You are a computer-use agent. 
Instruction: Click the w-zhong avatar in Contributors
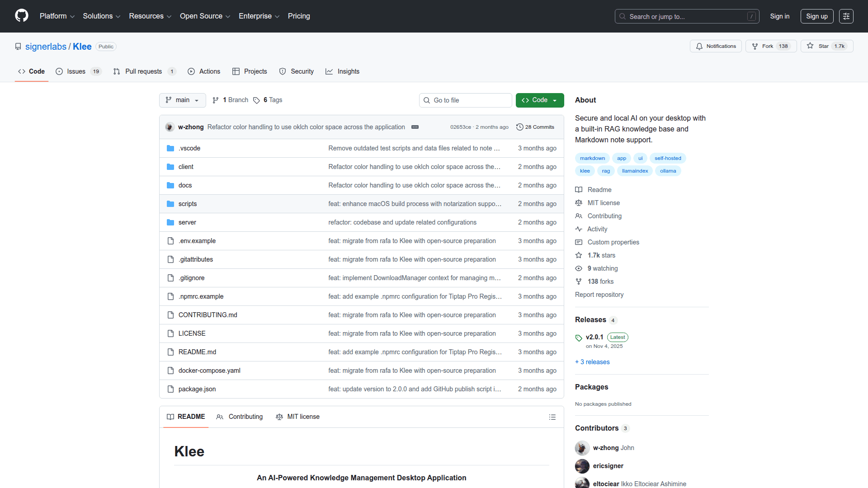tap(582, 448)
